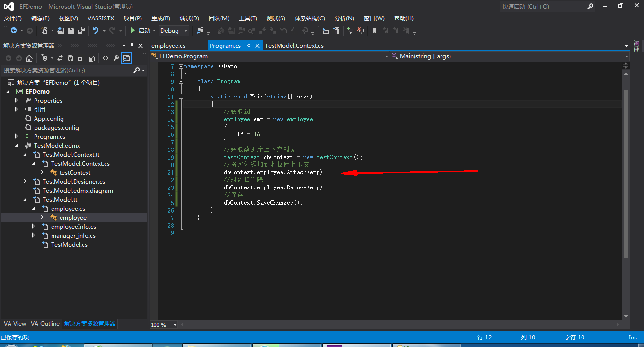
Task: Toggle Show All Files icon
Action: [x=92, y=58]
